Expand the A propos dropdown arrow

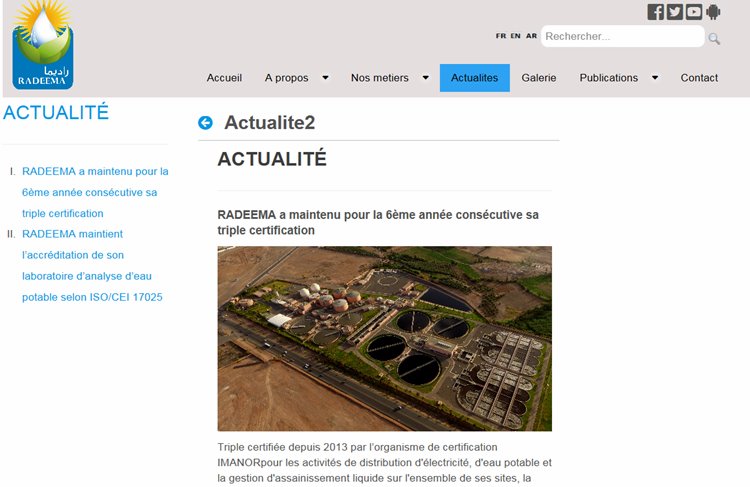[325, 78]
